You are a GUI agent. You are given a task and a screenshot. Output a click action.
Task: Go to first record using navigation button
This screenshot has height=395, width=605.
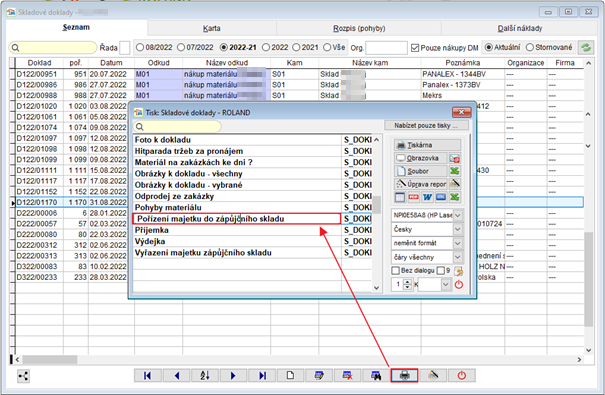coord(147,375)
